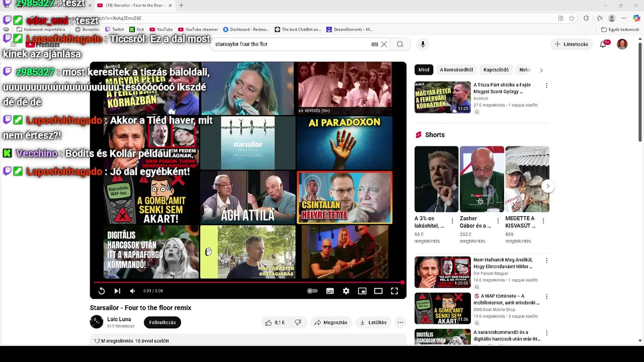This screenshot has height=362, width=644.
Task: Open Edge settings and more menu
Action: (624, 18)
